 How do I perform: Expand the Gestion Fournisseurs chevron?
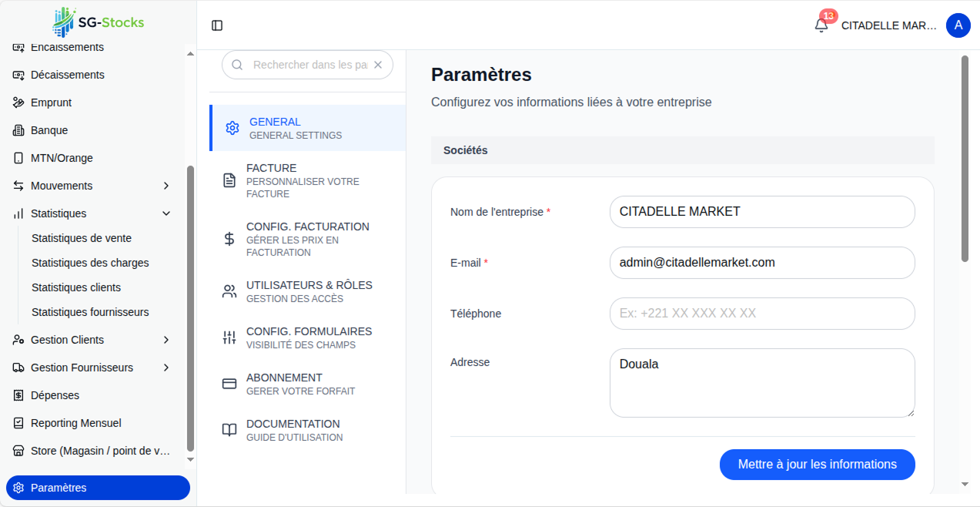(x=166, y=368)
